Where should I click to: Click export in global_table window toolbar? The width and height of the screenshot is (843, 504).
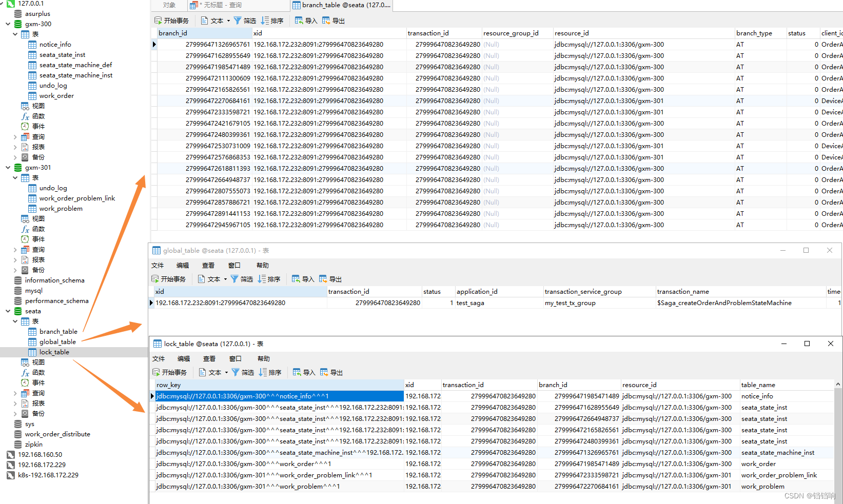click(330, 279)
